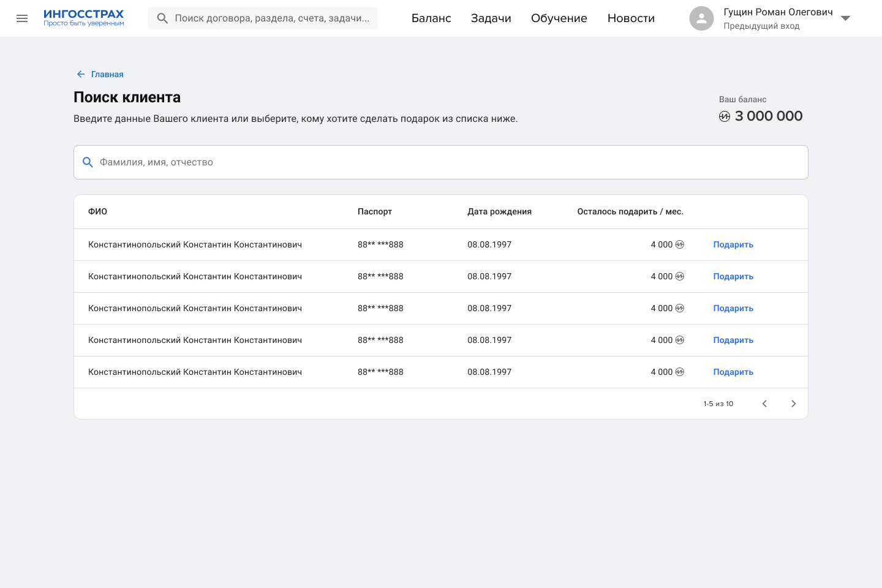The image size is (882, 588).
Task: Focus the top contract search field
Action: click(x=272, y=18)
